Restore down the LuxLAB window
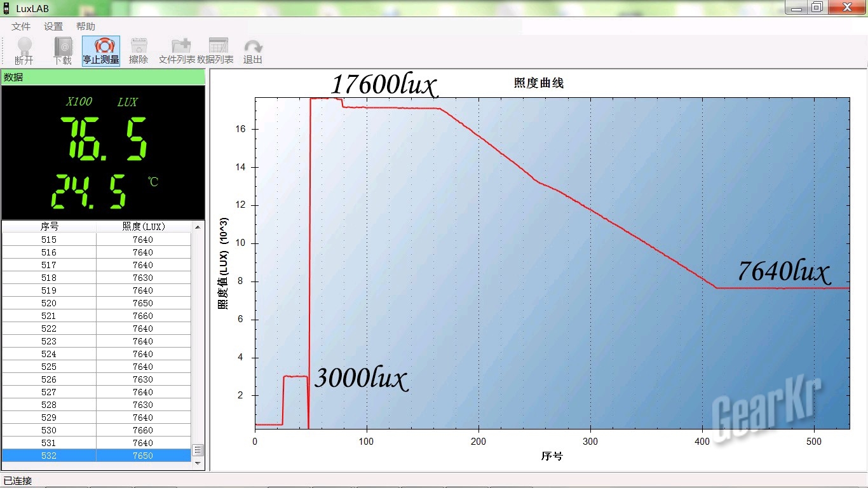Image resolution: width=868 pixels, height=488 pixels. (x=817, y=7)
